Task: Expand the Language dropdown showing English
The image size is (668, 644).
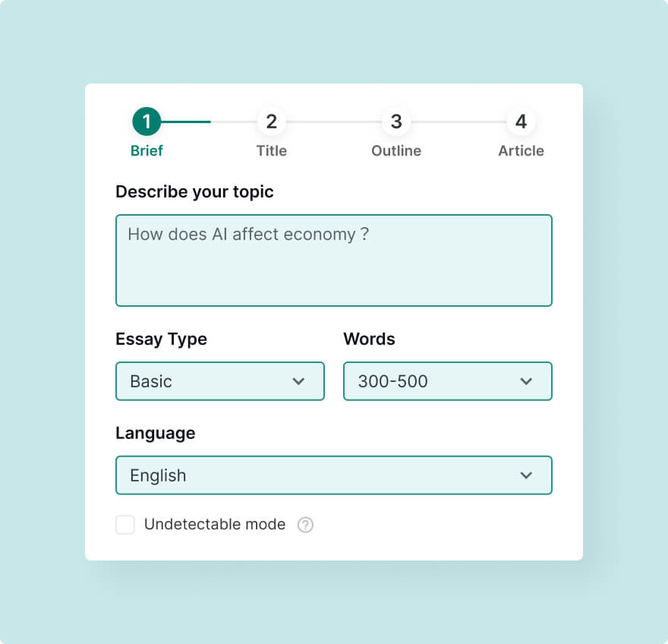Action: click(334, 475)
